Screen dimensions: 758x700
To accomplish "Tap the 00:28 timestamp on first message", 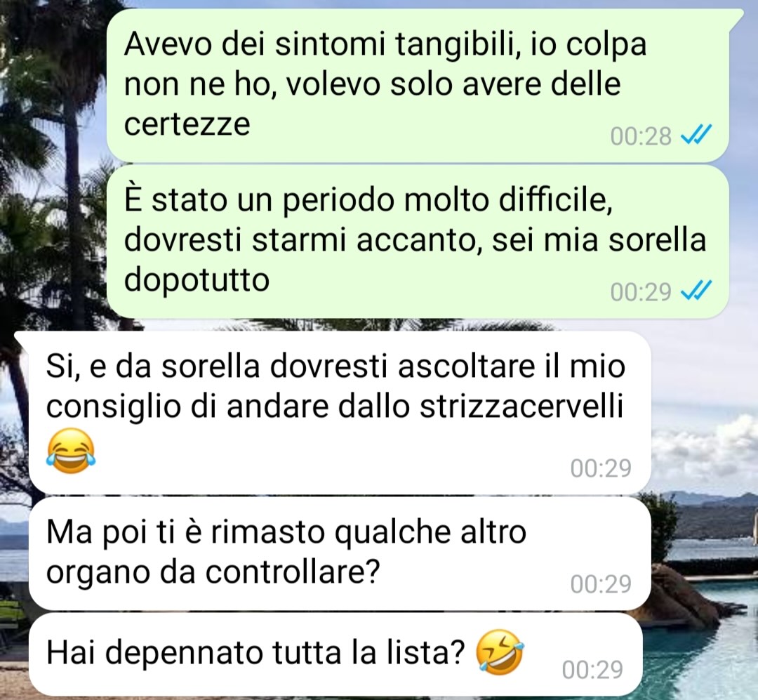I will point(641,136).
